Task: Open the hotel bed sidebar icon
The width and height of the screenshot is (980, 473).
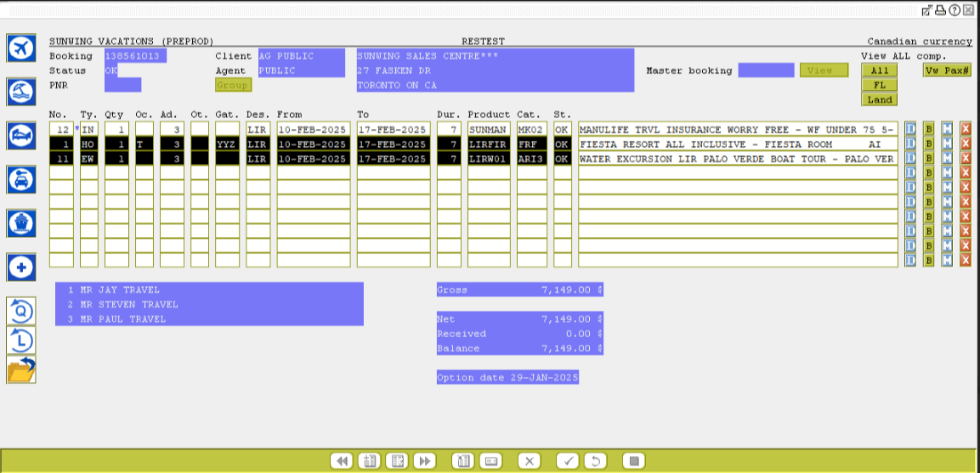Action: tap(21, 136)
